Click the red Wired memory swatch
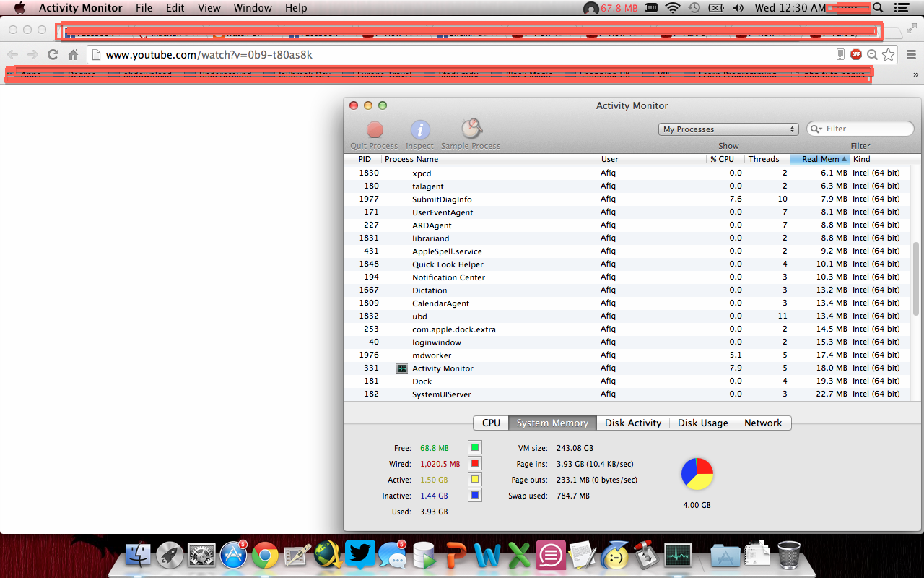924x578 pixels. point(474,463)
